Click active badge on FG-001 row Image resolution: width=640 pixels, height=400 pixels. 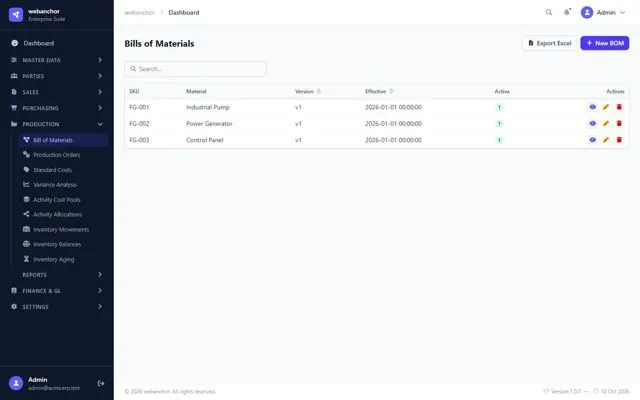pos(499,107)
